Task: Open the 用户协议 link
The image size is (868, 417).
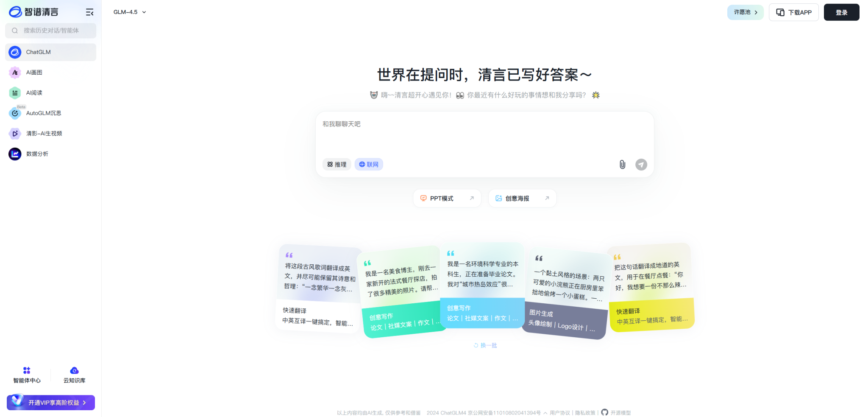Action: 560,413
